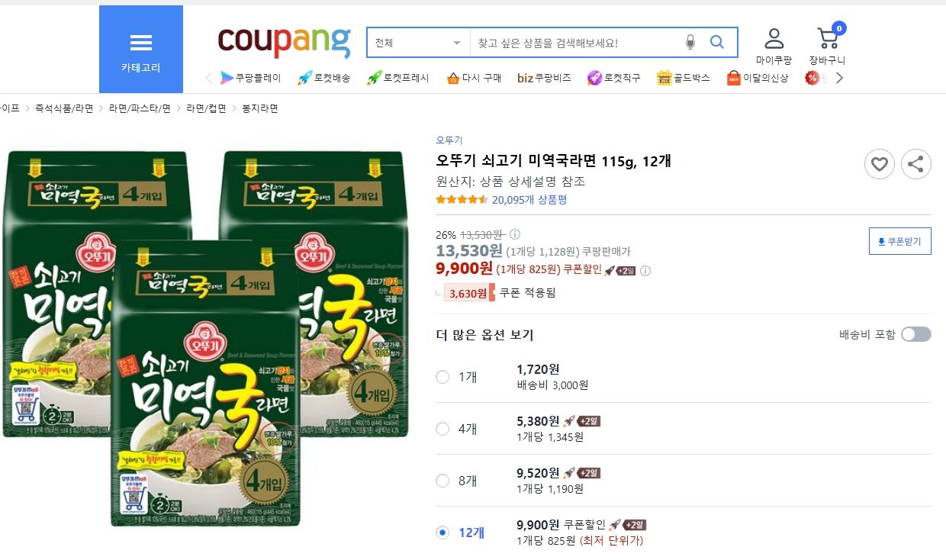Select the 8개 quantity option
The image size is (946, 560).
point(442,481)
